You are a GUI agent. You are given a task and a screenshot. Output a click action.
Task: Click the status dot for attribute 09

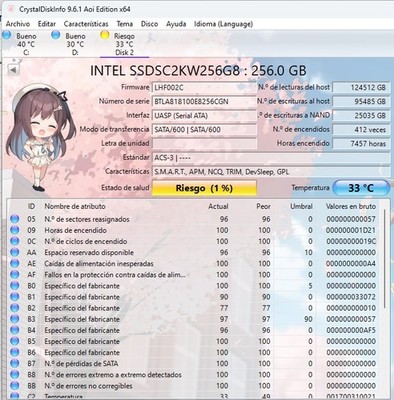tap(14, 230)
